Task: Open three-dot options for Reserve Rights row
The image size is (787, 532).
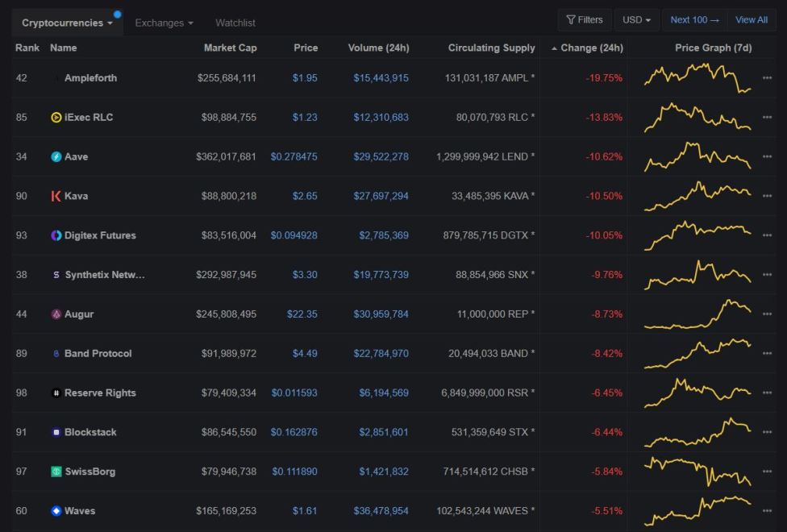Action: coord(767,393)
